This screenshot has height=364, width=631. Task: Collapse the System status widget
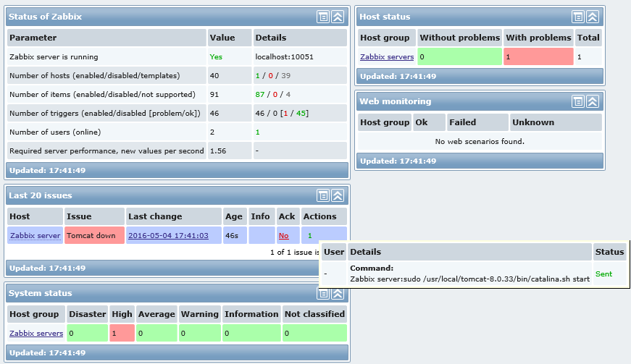tap(338, 294)
